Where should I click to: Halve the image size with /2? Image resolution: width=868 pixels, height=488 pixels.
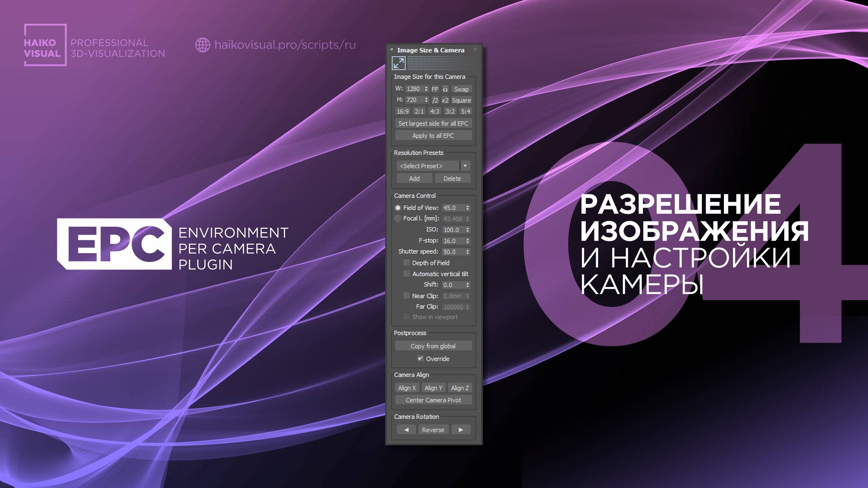[x=435, y=100]
